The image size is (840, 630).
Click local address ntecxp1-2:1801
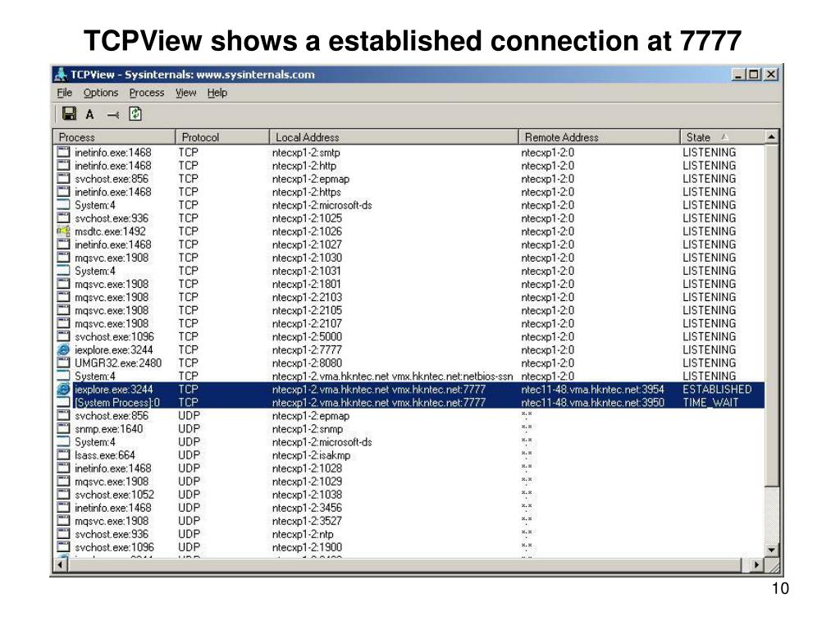[x=307, y=284]
